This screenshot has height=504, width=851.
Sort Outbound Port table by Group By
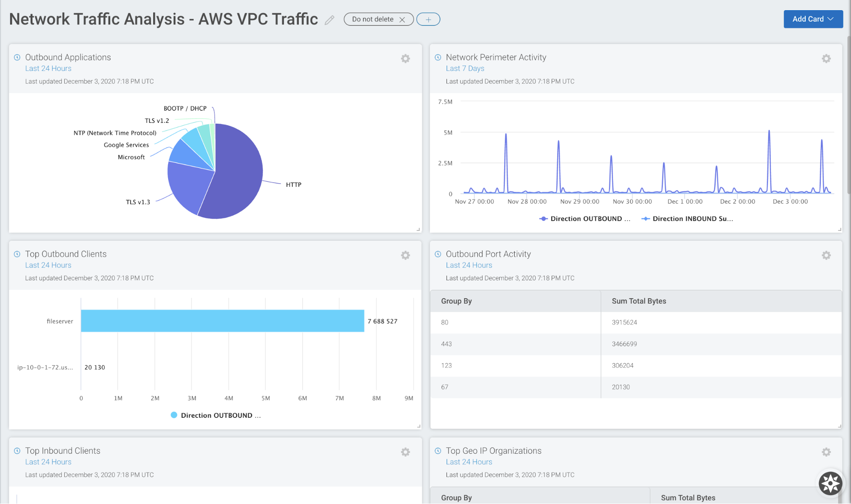tap(456, 301)
